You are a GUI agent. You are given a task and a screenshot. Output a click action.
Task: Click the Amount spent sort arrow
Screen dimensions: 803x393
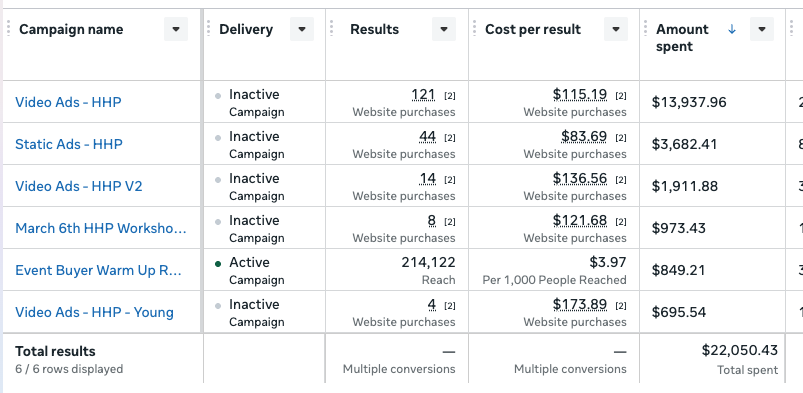tap(732, 29)
